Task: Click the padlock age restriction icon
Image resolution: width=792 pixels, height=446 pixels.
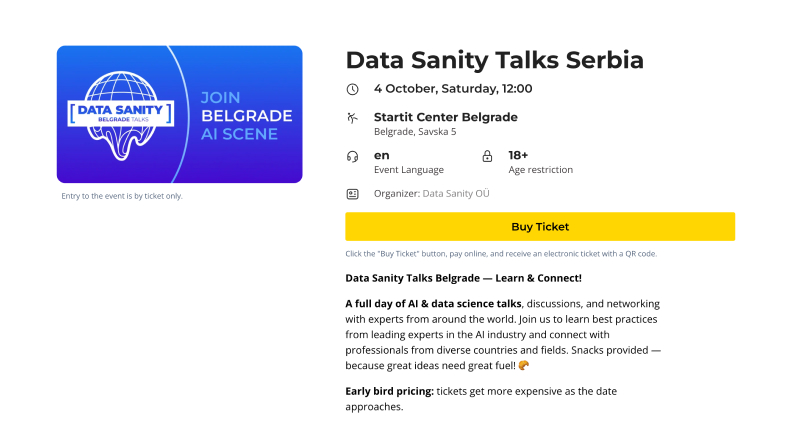Action: [487, 156]
